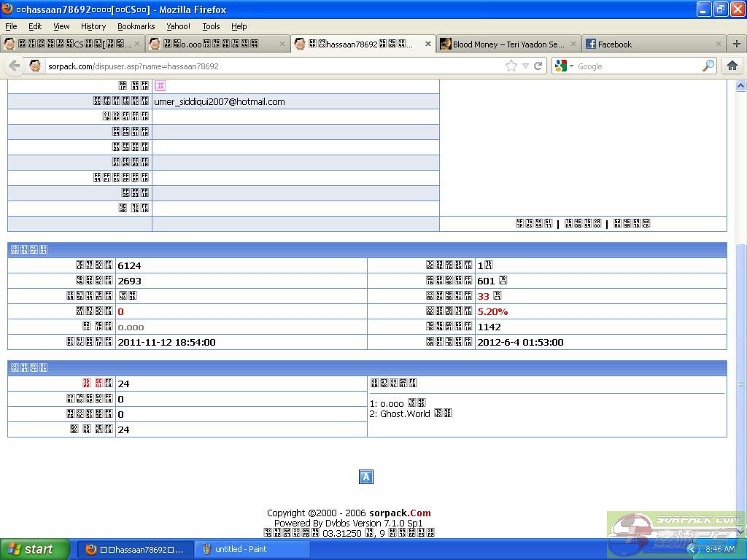Viewport: 747px width, 560px height.
Task: Bookmark page with the star icon
Action: [x=511, y=66]
